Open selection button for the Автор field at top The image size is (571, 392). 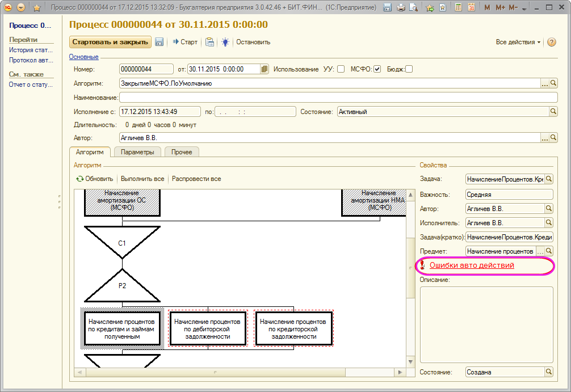[x=545, y=138]
